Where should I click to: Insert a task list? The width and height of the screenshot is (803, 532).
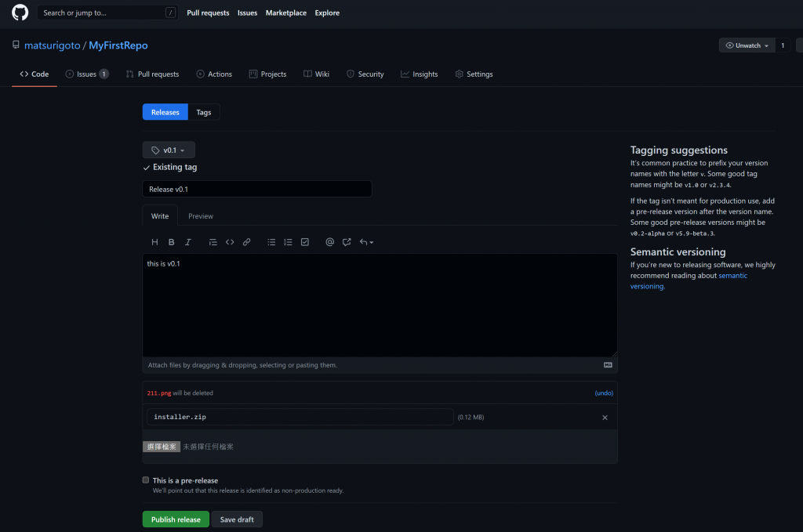click(x=305, y=242)
